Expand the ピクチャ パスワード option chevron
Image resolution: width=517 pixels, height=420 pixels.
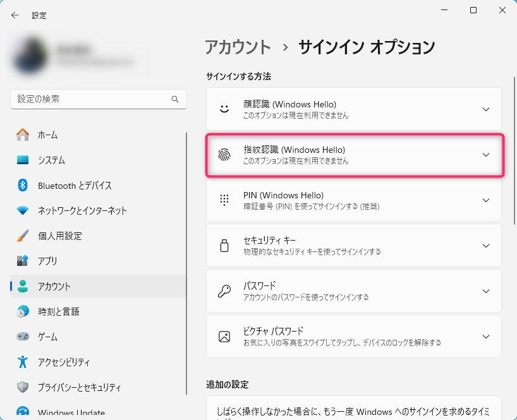[486, 337]
